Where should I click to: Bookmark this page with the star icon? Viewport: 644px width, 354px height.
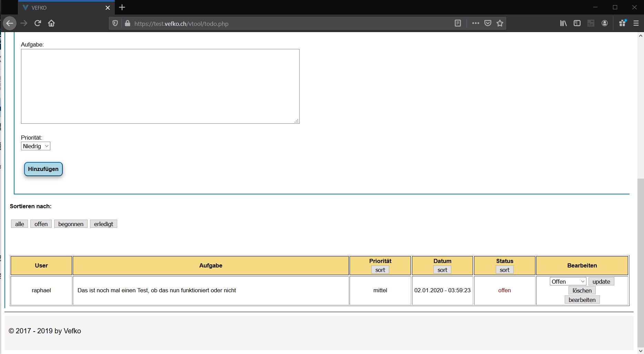(500, 23)
